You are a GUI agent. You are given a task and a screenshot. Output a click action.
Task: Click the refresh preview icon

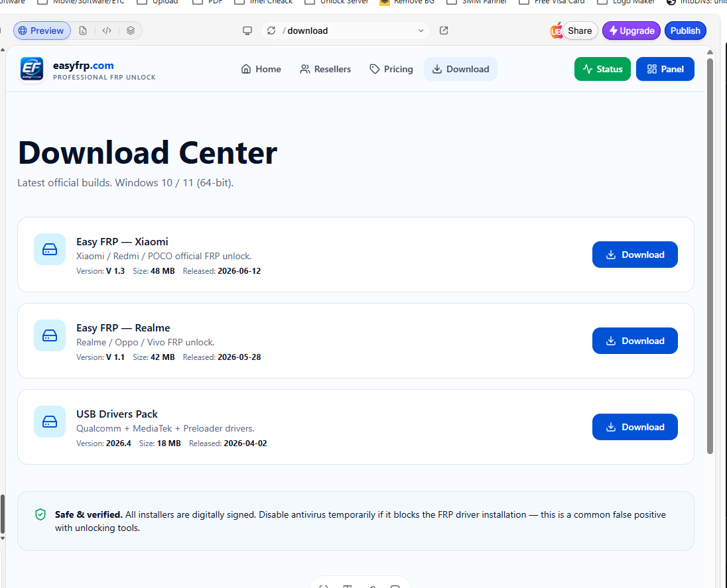click(x=271, y=30)
